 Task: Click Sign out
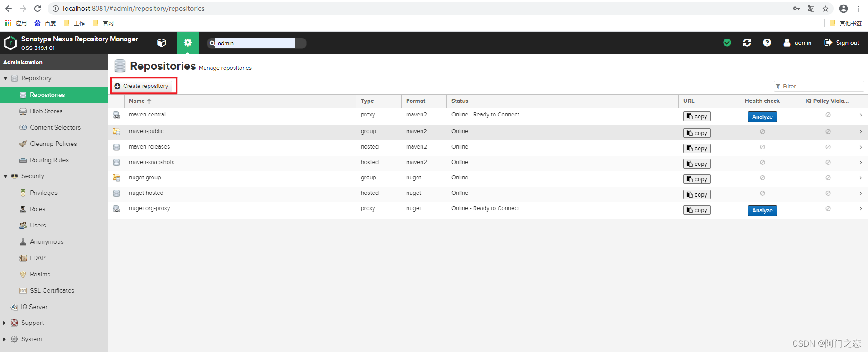pos(842,43)
